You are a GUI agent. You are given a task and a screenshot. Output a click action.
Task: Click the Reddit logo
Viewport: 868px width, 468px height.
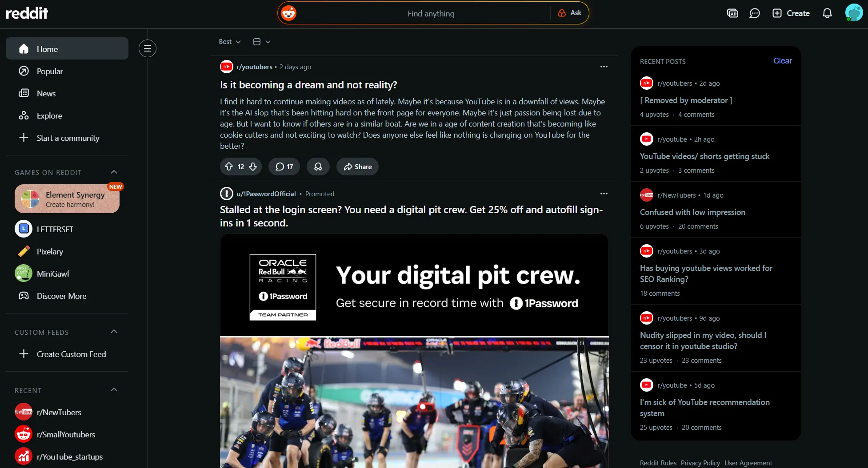pyautogui.click(x=27, y=13)
